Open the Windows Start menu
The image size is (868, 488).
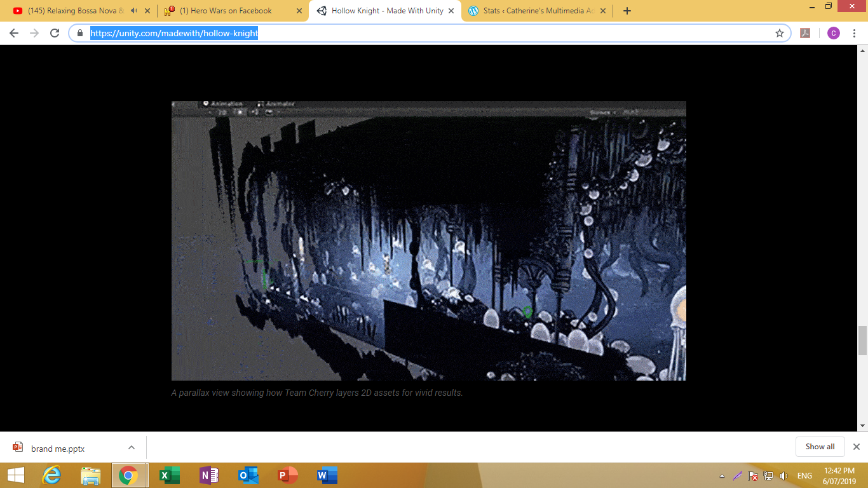coord(16,475)
